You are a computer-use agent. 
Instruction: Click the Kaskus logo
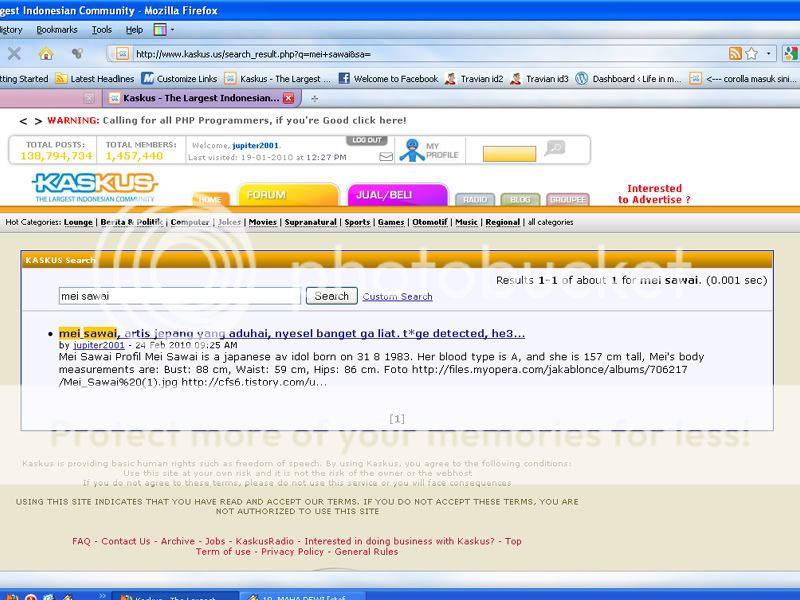[x=95, y=187]
